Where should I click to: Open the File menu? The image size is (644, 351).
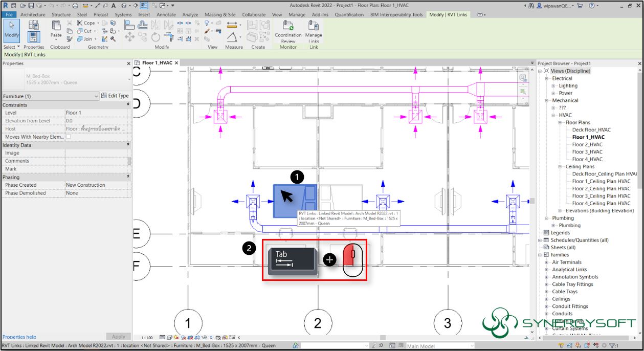click(9, 15)
